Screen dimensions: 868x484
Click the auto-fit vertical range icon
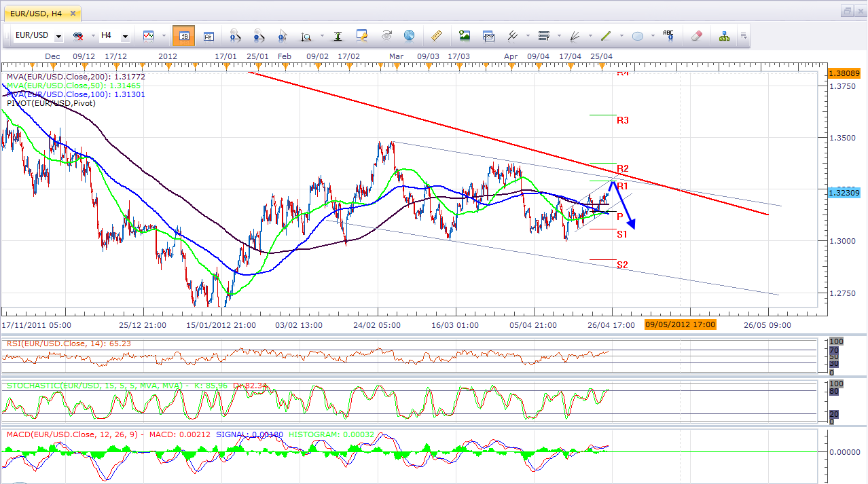pos(338,36)
